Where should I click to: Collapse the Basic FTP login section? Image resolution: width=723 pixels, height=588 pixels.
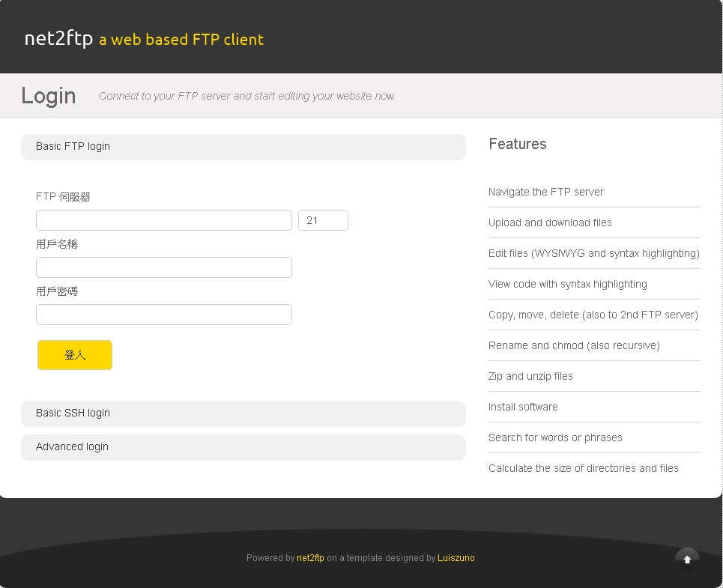click(73, 147)
